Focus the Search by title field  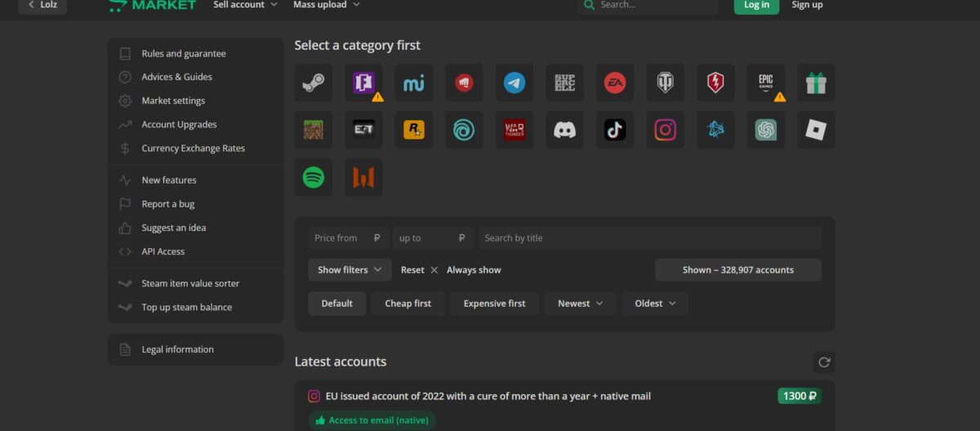click(650, 238)
